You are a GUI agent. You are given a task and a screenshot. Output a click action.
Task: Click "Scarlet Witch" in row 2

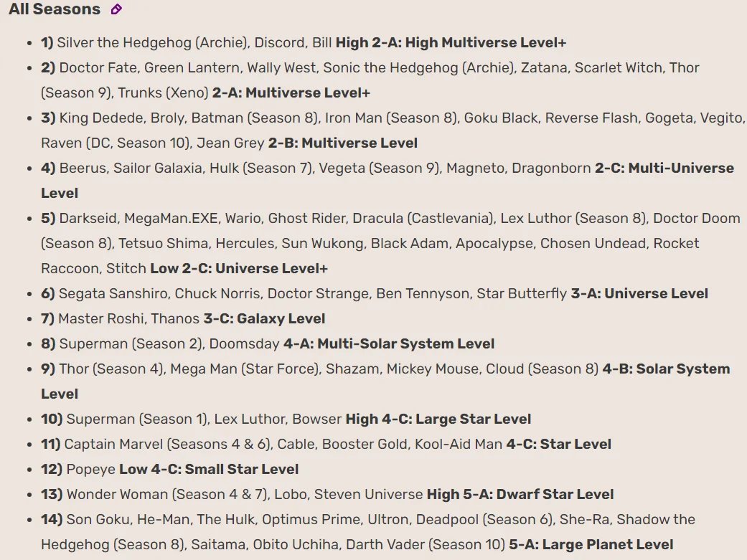(x=619, y=67)
